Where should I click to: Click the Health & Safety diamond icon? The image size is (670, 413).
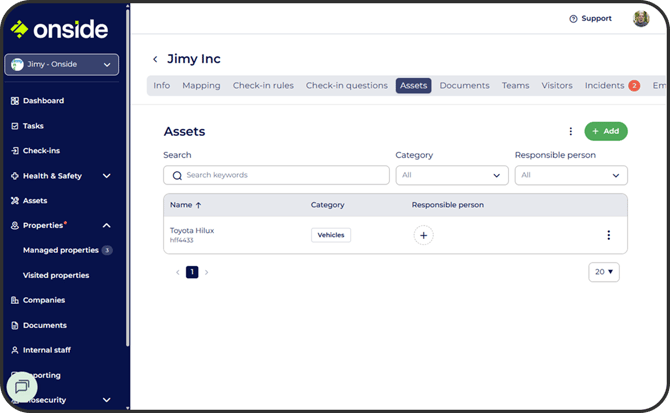pyautogui.click(x=15, y=176)
